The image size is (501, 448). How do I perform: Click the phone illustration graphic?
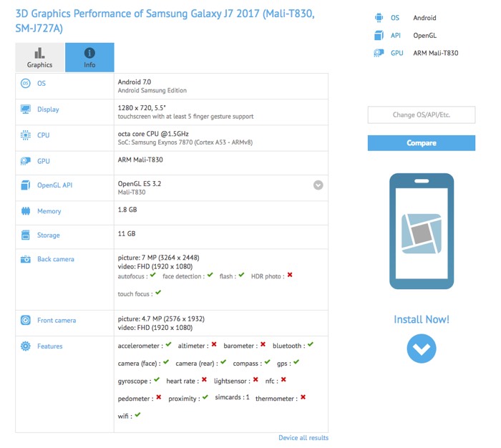pos(422,231)
